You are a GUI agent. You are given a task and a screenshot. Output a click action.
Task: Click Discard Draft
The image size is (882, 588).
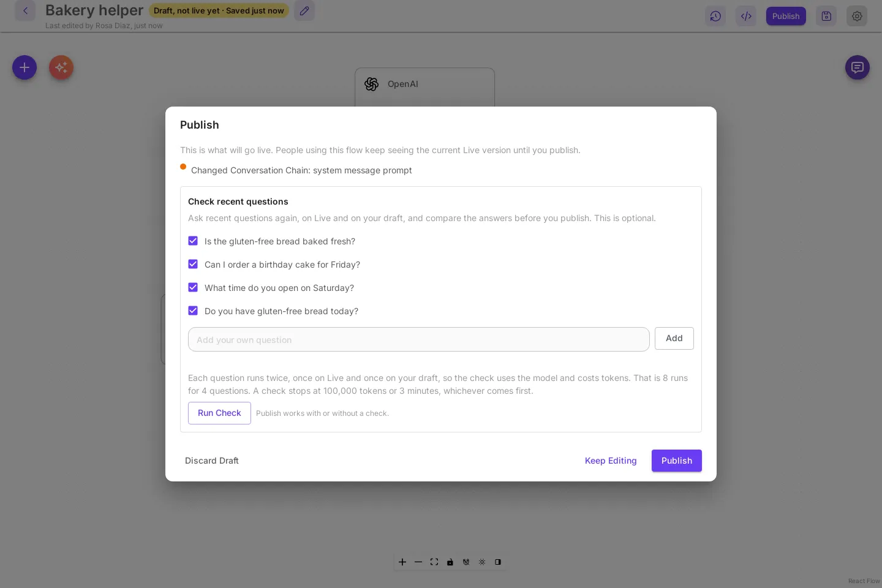[x=212, y=461]
